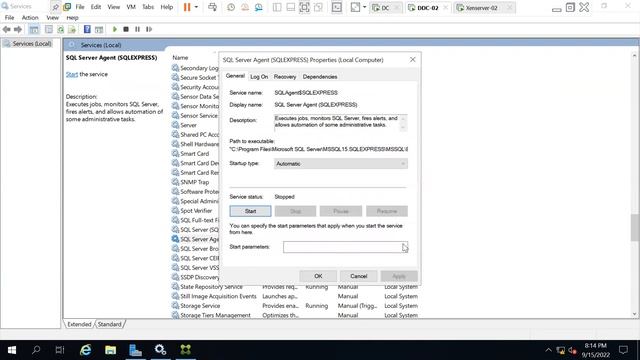Image resolution: width=640 pixels, height=360 pixels.
Task: Click Stop Service toolbar icon
Action: pyautogui.click(x=126, y=29)
